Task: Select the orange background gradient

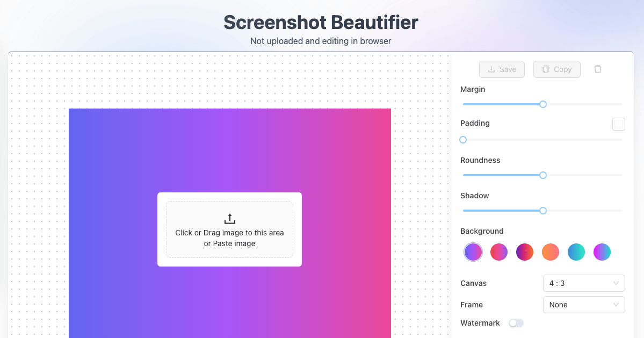Action: [550, 251]
